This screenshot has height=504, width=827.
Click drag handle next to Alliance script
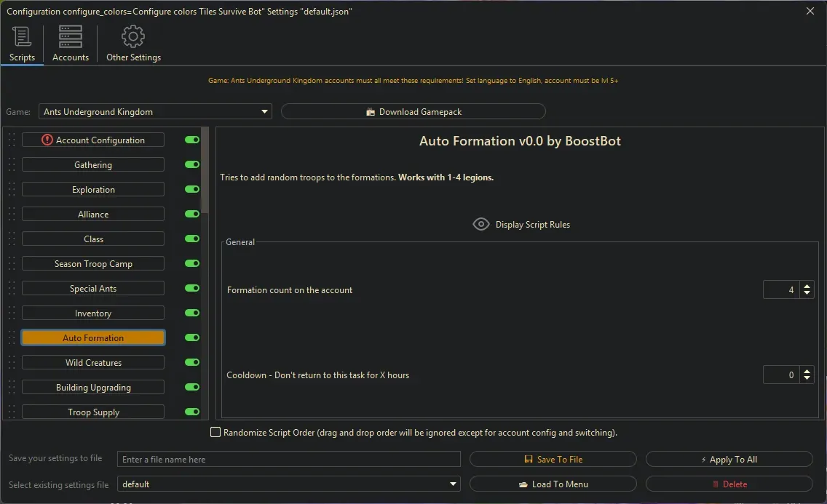12,215
